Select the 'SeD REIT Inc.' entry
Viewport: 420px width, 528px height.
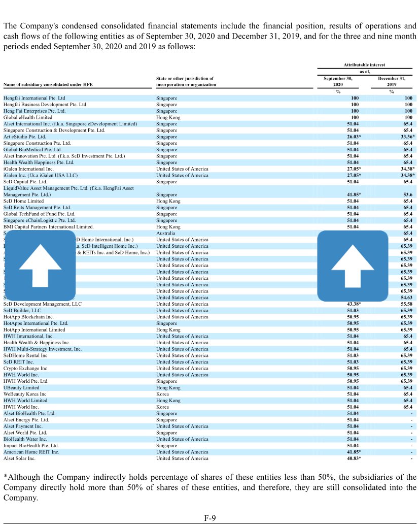18,361
